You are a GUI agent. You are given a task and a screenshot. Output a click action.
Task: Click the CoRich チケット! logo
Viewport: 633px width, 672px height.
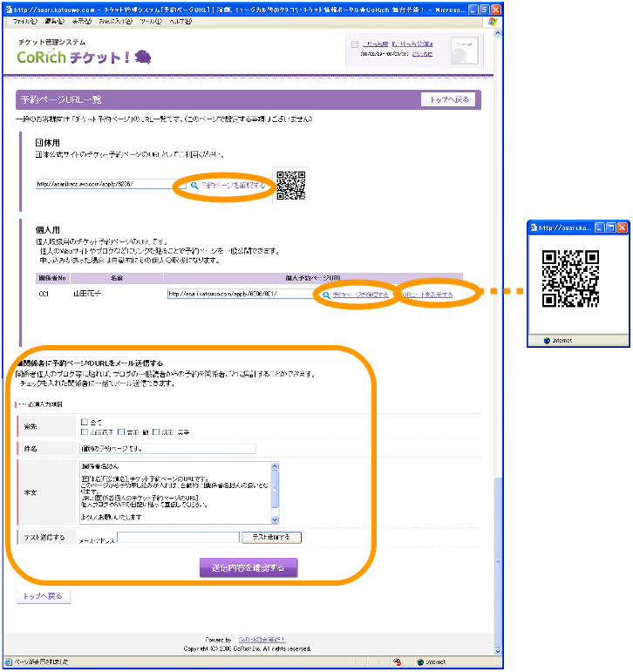[85, 57]
